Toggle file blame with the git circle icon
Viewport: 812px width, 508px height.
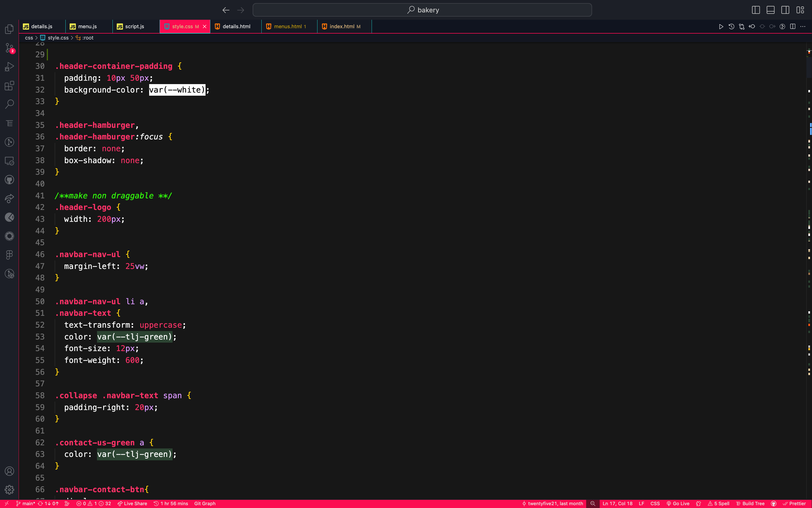[x=782, y=27]
